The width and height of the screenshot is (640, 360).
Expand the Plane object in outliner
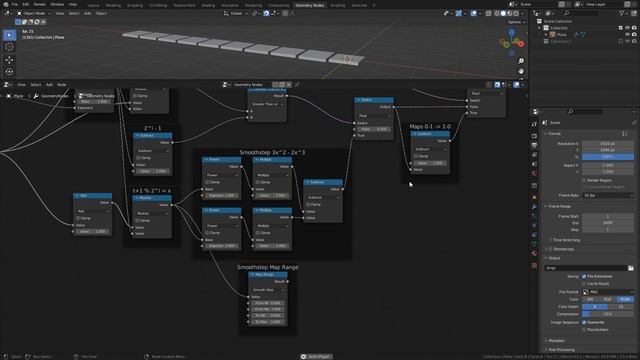(546, 35)
